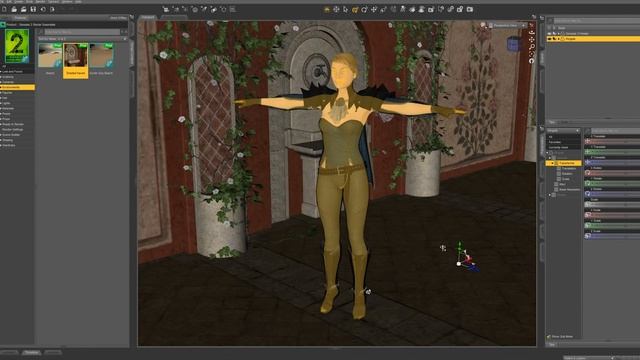Open the green number 2 product thumbnail

tap(17, 46)
